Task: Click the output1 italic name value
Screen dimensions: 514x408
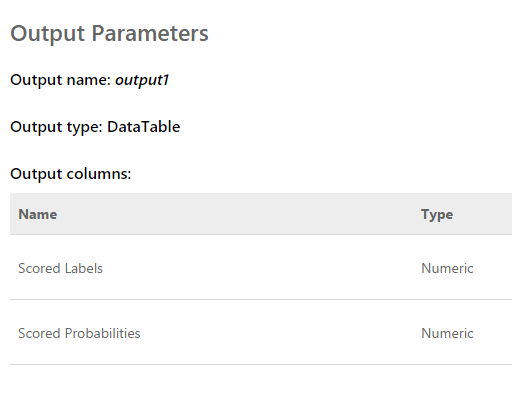Action: [x=142, y=80]
